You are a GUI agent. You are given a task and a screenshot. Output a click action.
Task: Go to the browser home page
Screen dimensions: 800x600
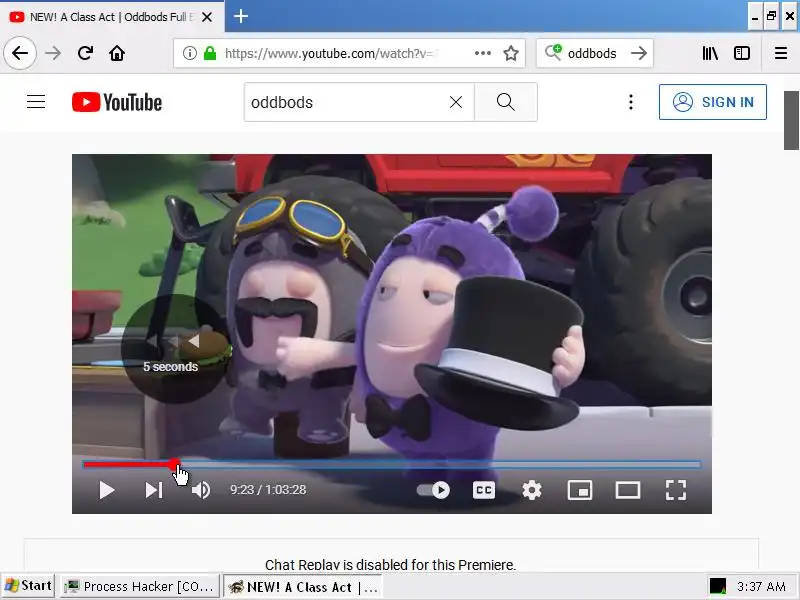click(117, 53)
